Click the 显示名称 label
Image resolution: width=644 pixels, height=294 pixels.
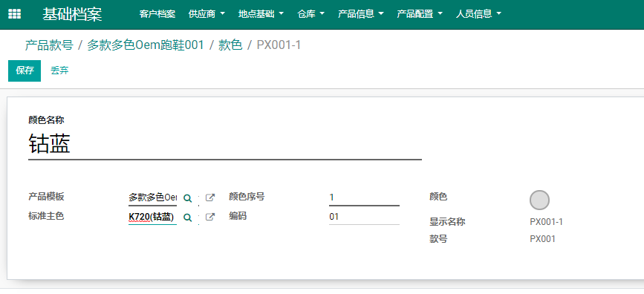(x=447, y=222)
